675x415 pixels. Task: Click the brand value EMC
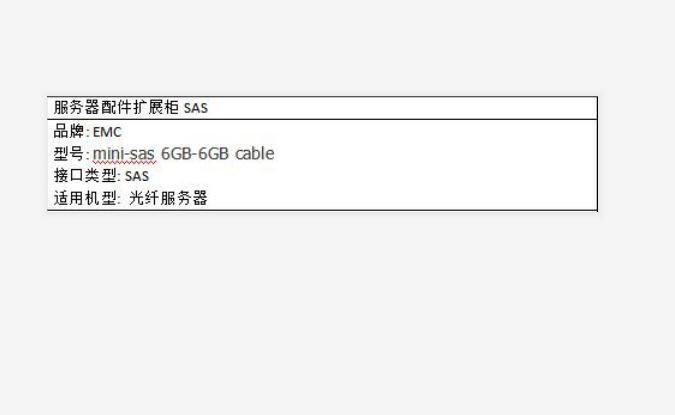pyautogui.click(x=107, y=132)
